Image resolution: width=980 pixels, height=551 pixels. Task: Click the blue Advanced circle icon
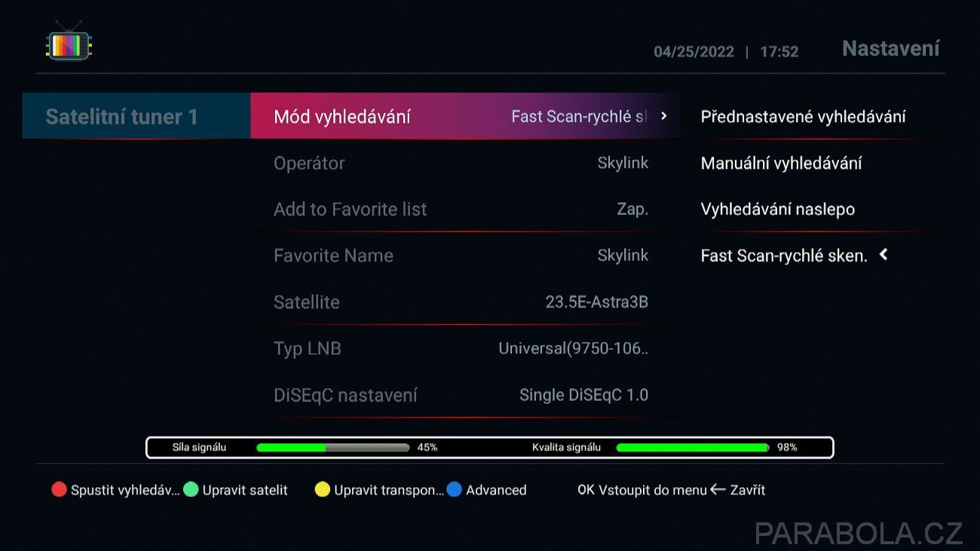click(454, 490)
